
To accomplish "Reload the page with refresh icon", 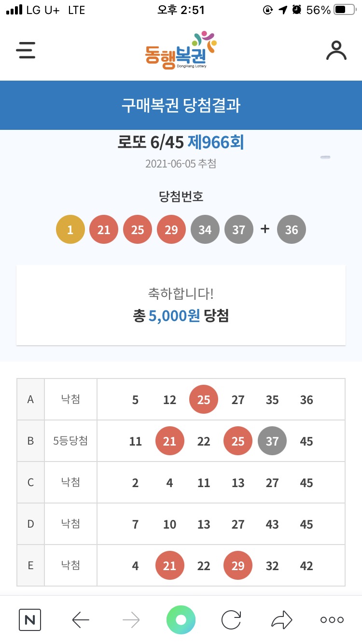I will [x=231, y=620].
